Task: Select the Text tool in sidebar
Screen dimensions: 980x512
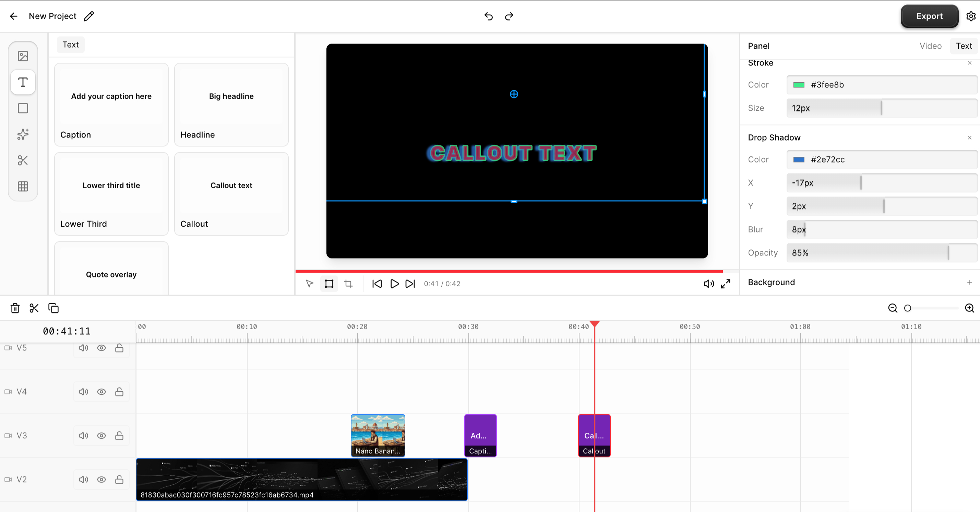Action: pyautogui.click(x=23, y=82)
